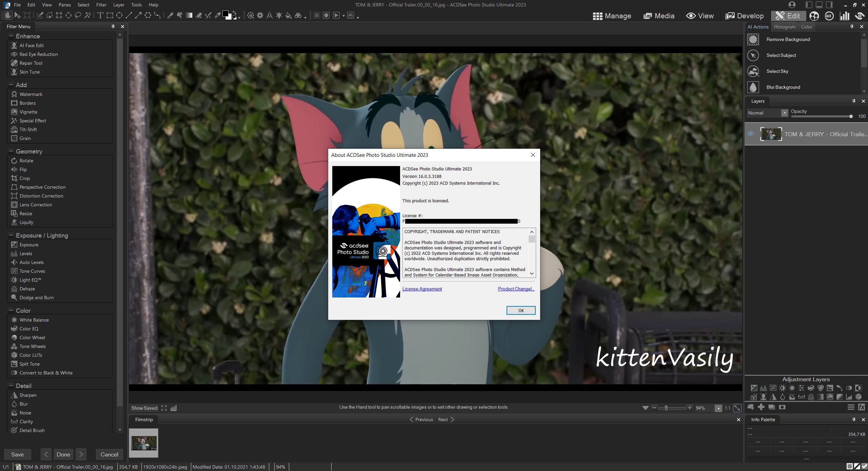
Task: Select the Brush tool in the toolbar
Action: point(170,15)
